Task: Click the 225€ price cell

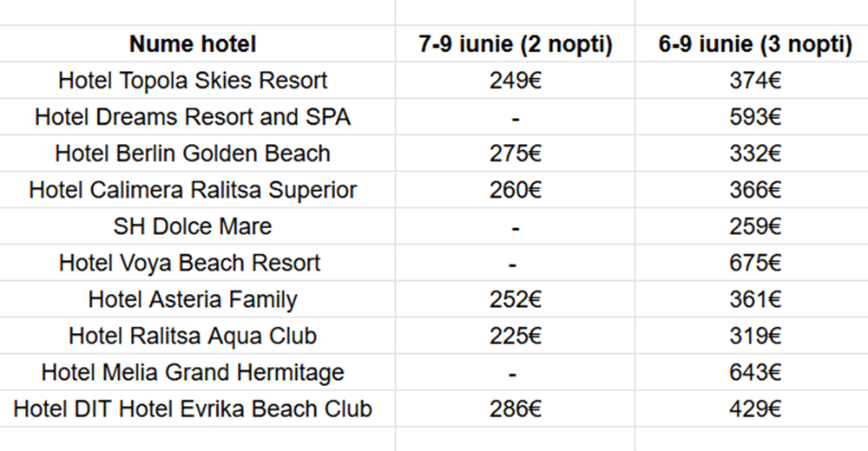Action: 516,336
